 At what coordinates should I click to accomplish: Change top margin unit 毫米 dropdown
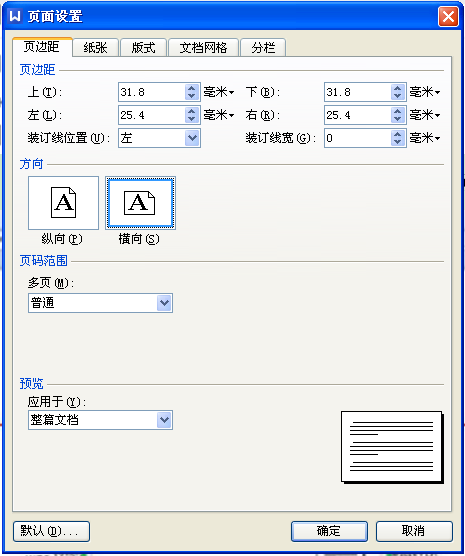(219, 92)
